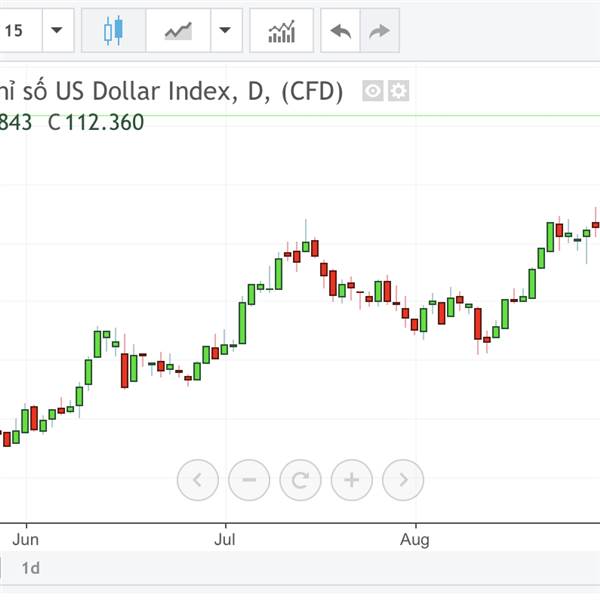Click the US Dollar Index title text

(x=171, y=91)
